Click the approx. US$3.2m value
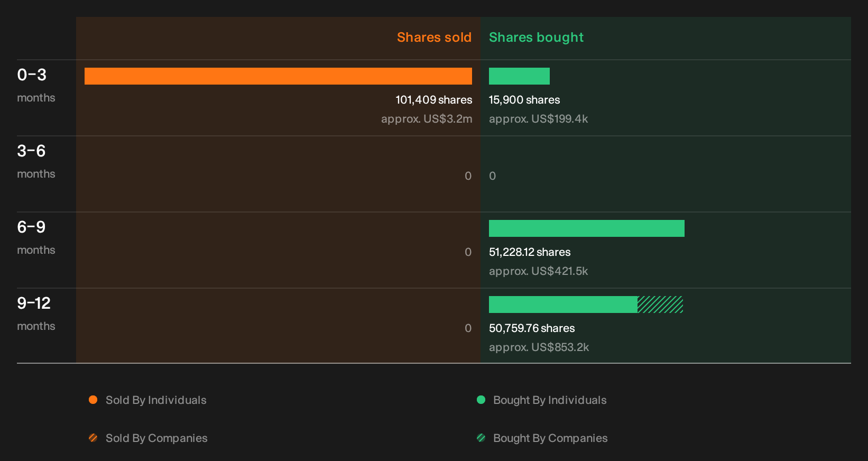 click(x=427, y=119)
